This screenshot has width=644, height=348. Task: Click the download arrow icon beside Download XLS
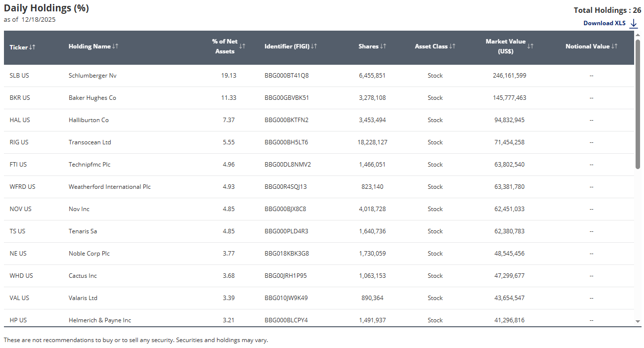pyautogui.click(x=634, y=23)
